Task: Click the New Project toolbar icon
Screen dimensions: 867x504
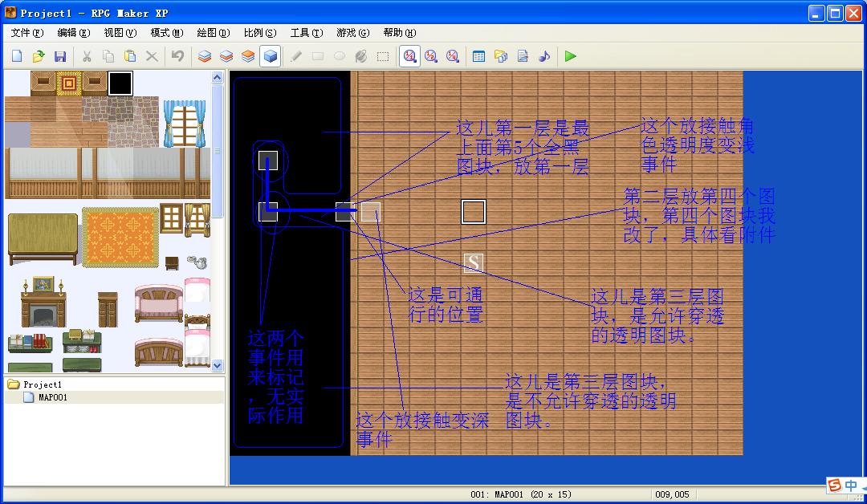Action: click(17, 56)
